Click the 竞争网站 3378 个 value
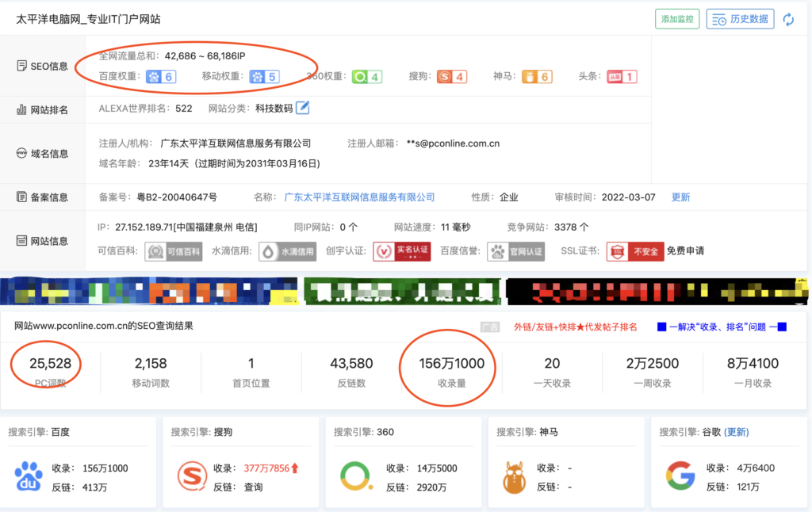 571,227
